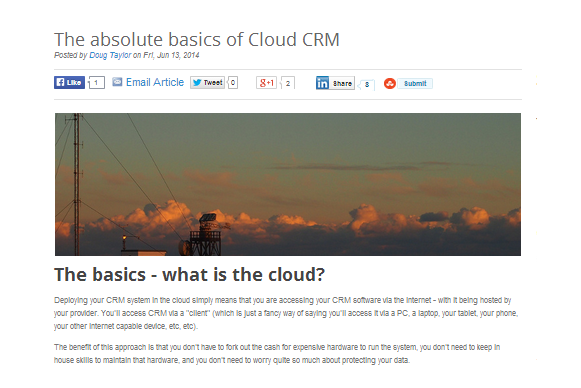
Task: Click the LinkedIn Share button label
Action: pos(342,83)
